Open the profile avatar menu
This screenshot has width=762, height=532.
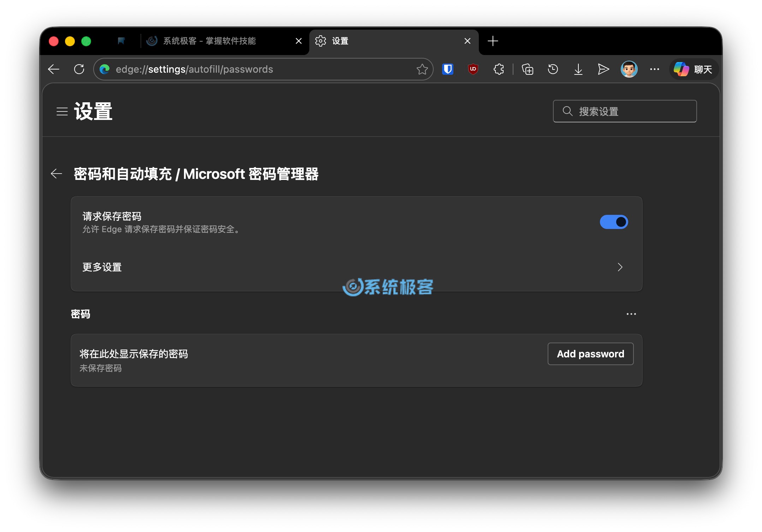[x=629, y=69]
